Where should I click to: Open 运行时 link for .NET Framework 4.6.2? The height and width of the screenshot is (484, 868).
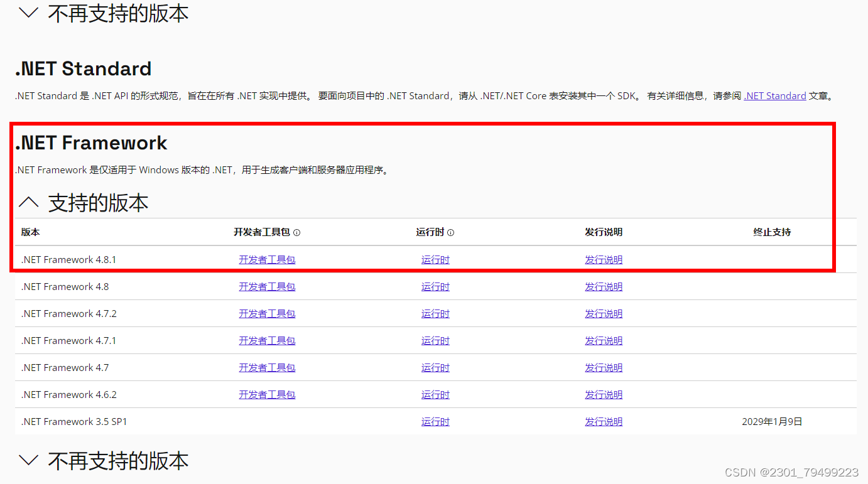point(435,395)
